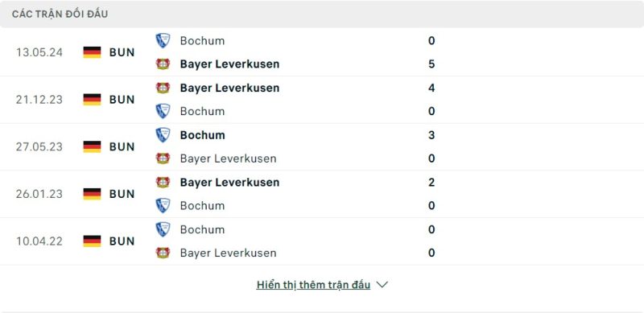
Task: Click German flag icon beside 10.04.22
Action: coord(92,241)
